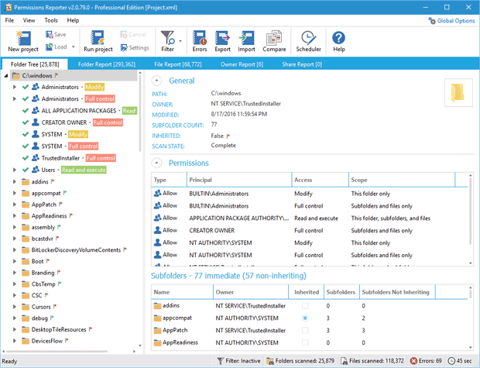Run the project from the toolbar
Viewport: 480px width, 368px height.
pos(98,38)
